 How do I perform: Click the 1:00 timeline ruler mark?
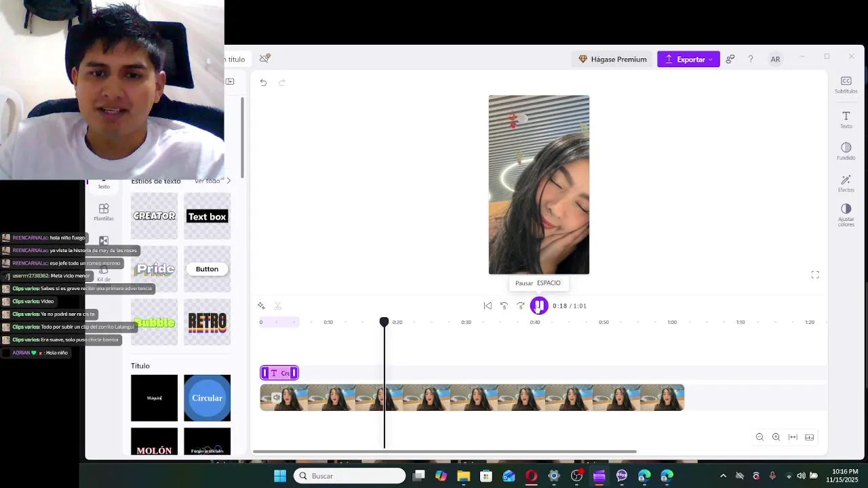tap(672, 322)
